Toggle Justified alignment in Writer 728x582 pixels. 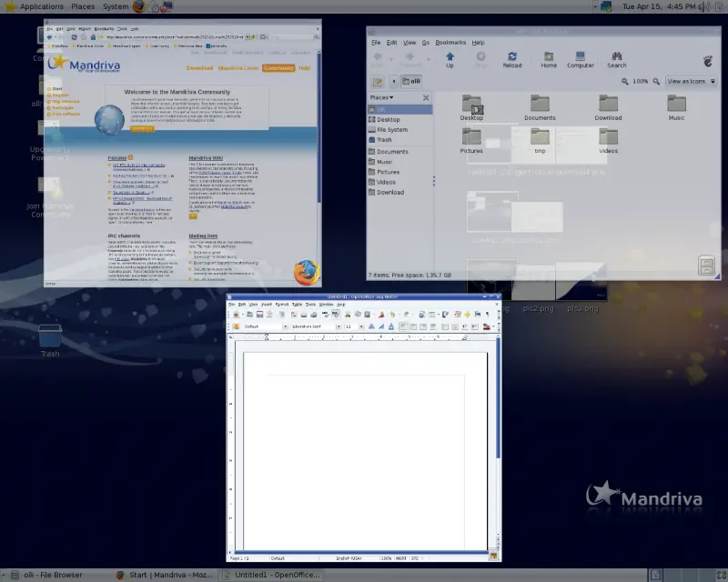433,326
